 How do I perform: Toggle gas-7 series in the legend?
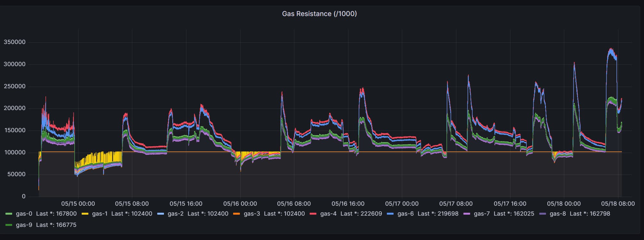[482, 214]
